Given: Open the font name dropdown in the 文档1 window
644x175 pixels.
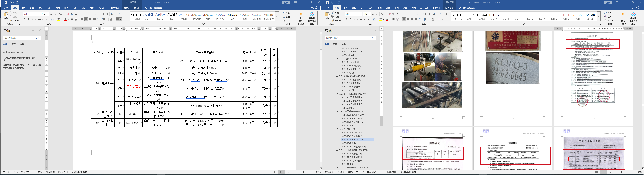Looking at the screenshot, I should click(x=39, y=14).
